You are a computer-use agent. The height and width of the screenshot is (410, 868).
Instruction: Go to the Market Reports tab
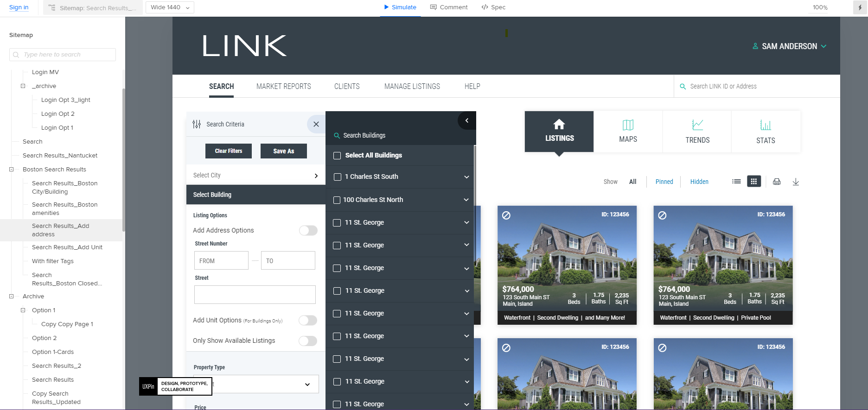coord(284,87)
